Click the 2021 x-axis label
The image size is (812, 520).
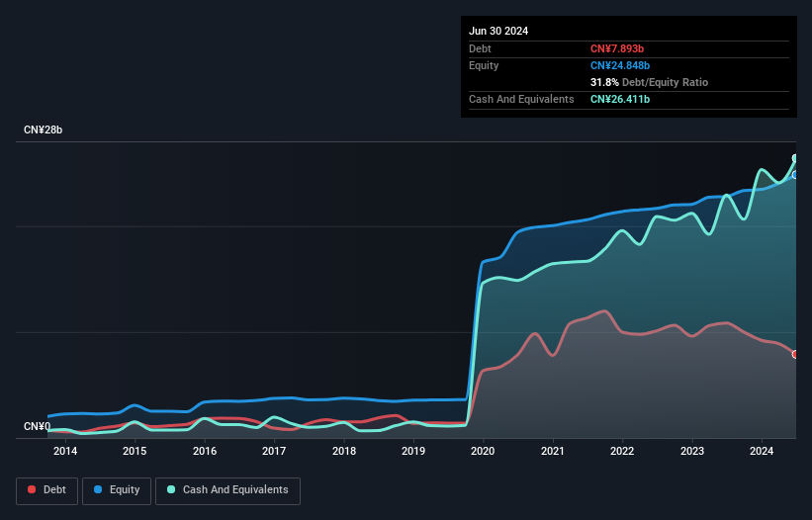pos(553,451)
